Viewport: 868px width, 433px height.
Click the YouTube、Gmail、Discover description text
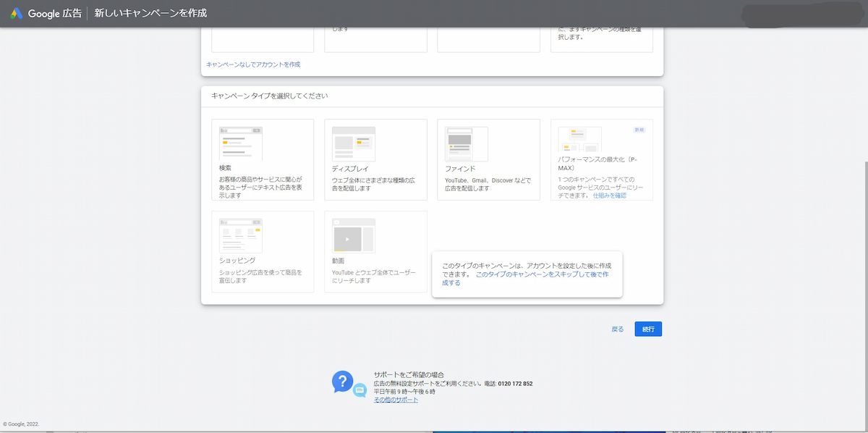[x=488, y=185]
